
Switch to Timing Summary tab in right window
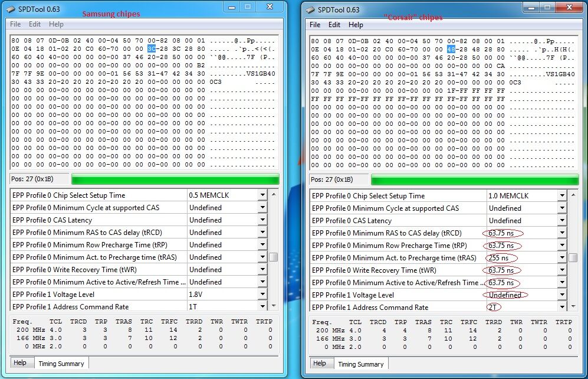(361, 364)
